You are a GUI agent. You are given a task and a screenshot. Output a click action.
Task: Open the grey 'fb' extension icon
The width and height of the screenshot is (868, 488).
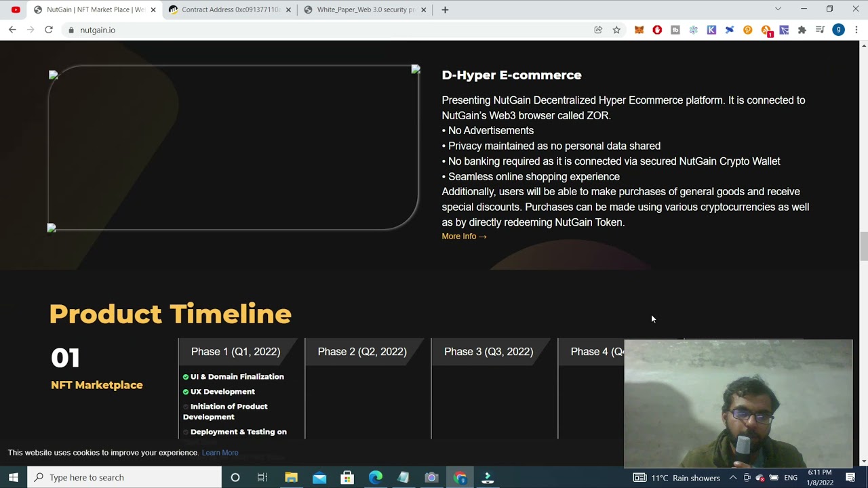pos(675,30)
